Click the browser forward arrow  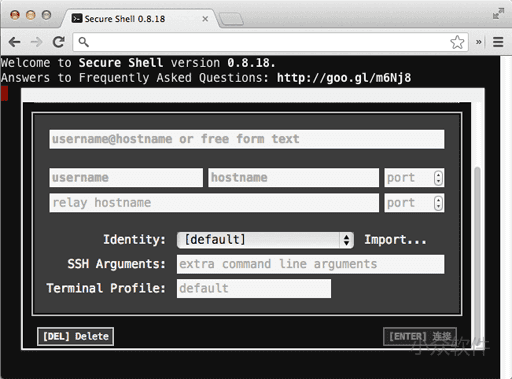click(36, 42)
